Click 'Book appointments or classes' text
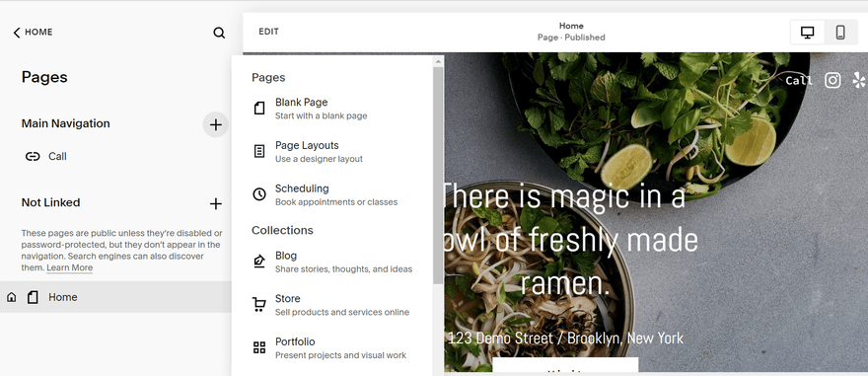The height and width of the screenshot is (376, 868). tap(336, 202)
